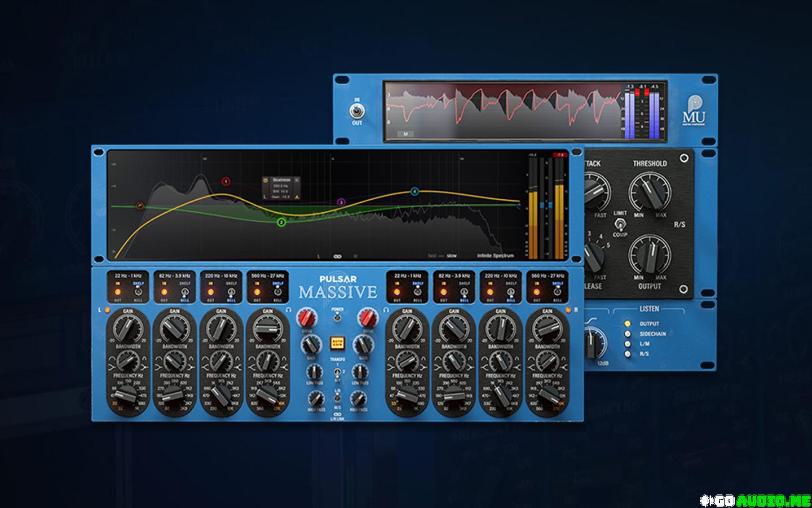Select blue EQ node 4 on the graph
Image resolution: width=812 pixels, height=508 pixels.
(x=414, y=191)
